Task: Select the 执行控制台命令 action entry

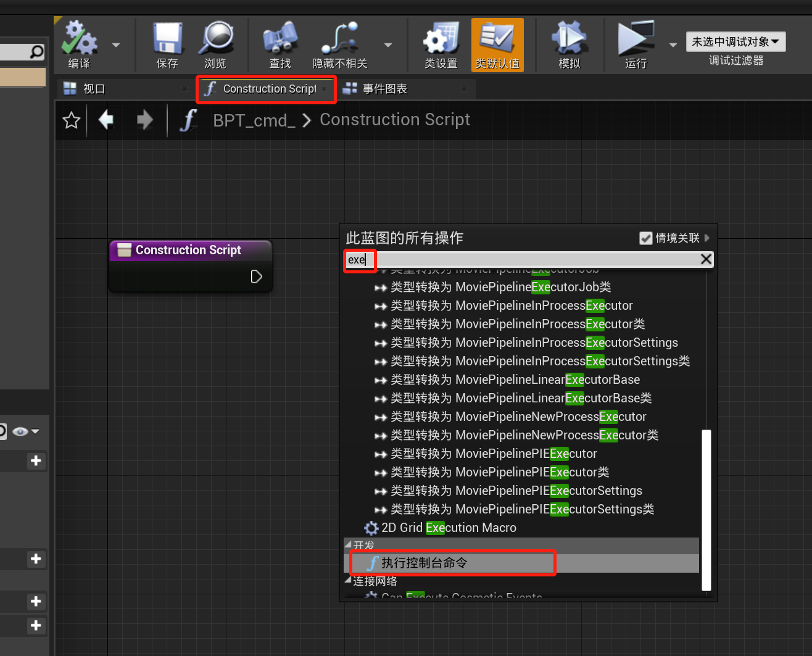Action: pos(453,563)
